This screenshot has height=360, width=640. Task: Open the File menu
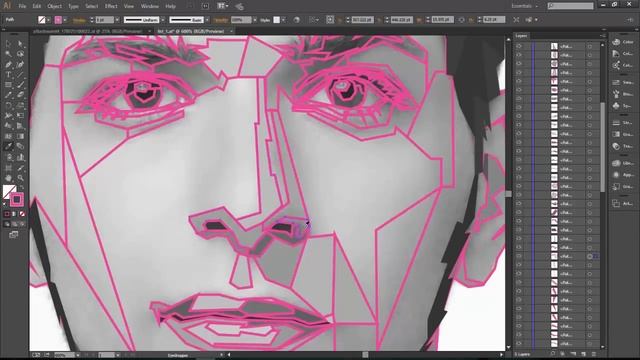click(22, 6)
